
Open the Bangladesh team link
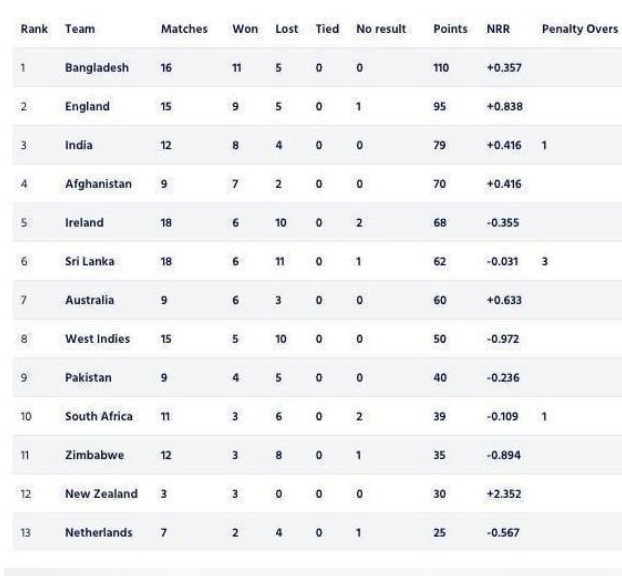pyautogui.click(x=97, y=67)
